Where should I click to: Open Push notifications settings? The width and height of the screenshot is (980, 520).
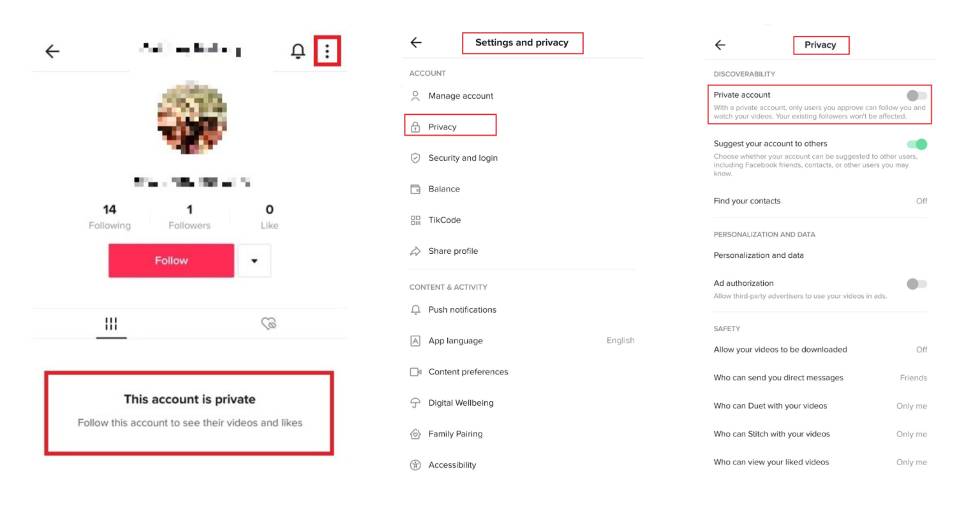[x=463, y=309]
